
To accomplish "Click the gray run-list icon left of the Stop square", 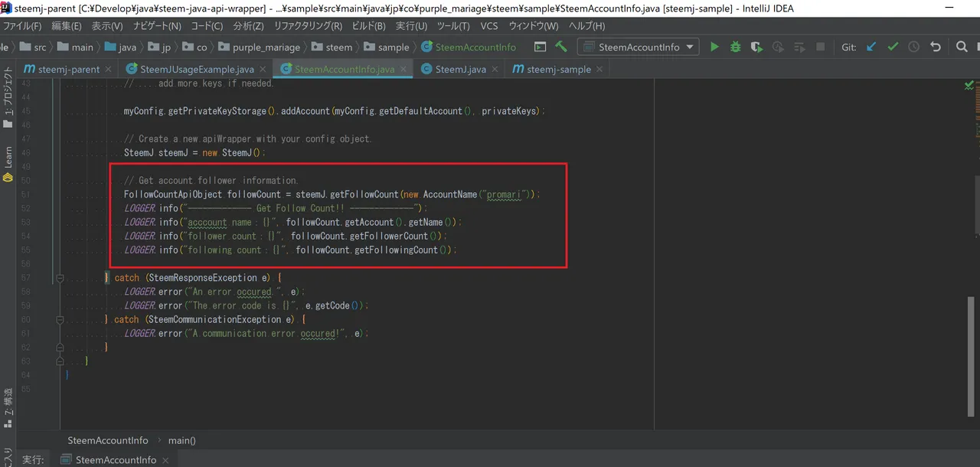I will [x=799, y=47].
